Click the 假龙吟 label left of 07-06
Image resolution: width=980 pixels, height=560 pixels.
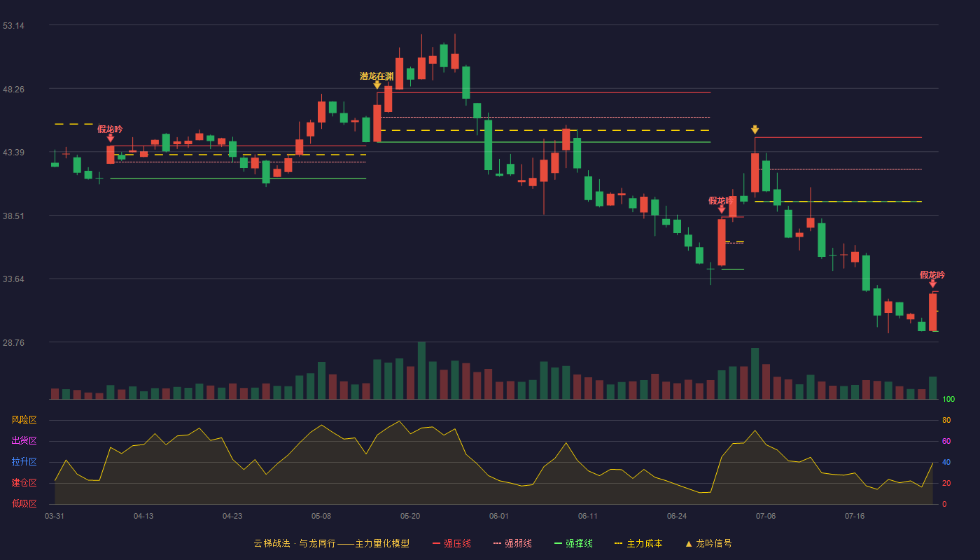721,200
